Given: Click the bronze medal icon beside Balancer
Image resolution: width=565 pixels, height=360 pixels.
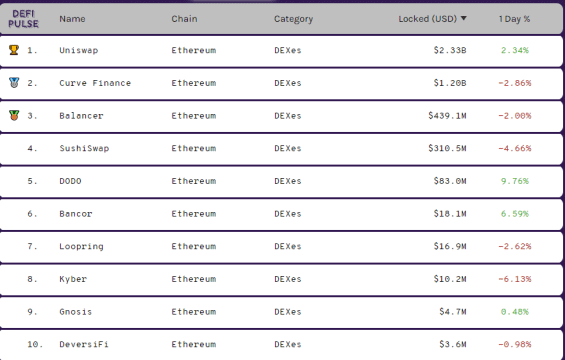Looking at the screenshot, I should pyautogui.click(x=14, y=115).
